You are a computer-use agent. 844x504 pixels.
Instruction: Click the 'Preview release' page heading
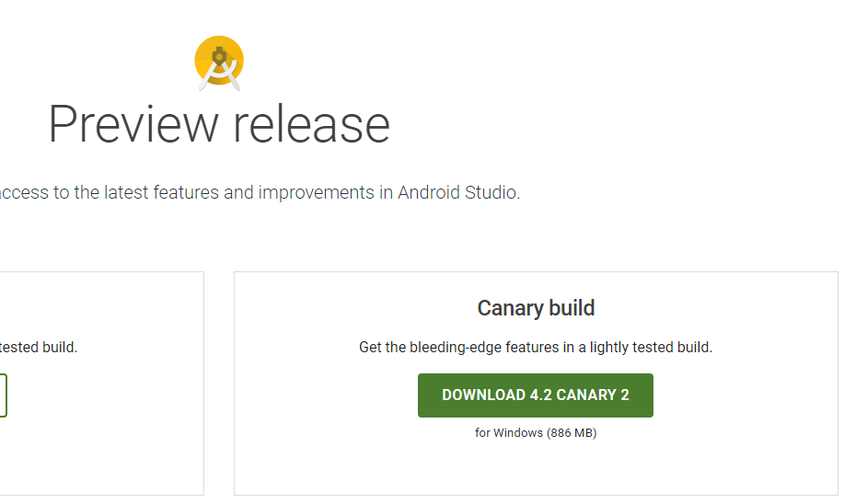[219, 125]
